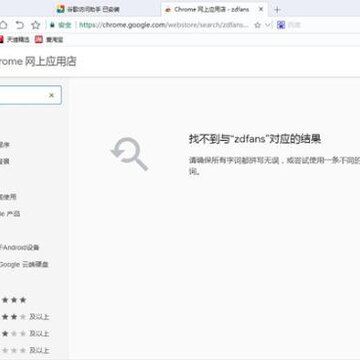
Task: Expand the address bar dropdown chevron
Action: pos(268,25)
